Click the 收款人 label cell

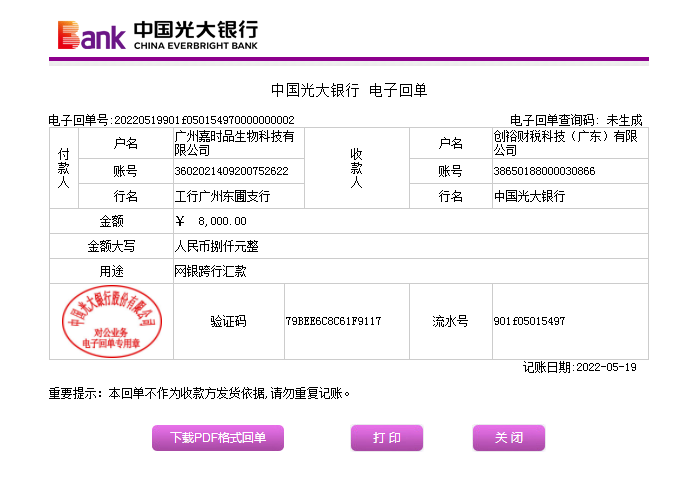[x=357, y=168]
